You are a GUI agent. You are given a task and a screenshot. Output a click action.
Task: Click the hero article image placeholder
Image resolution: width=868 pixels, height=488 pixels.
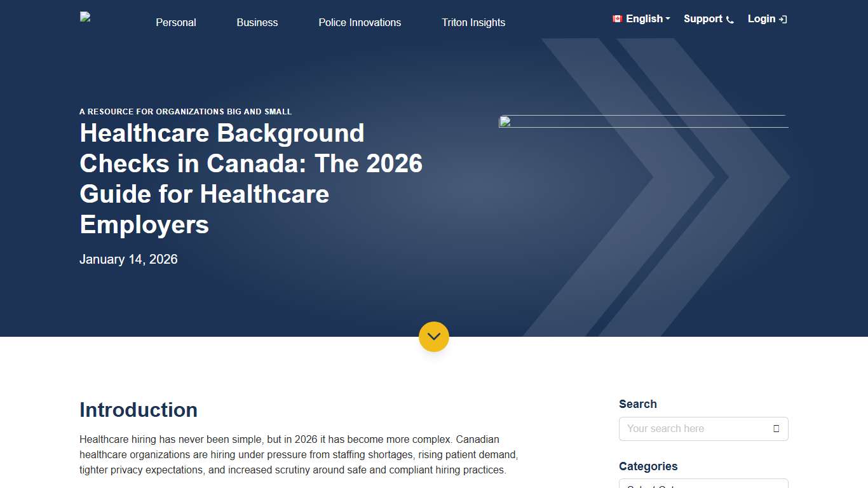[x=643, y=123]
